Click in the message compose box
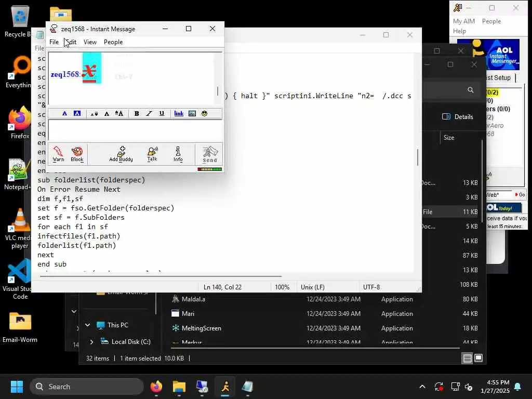 coord(135,130)
